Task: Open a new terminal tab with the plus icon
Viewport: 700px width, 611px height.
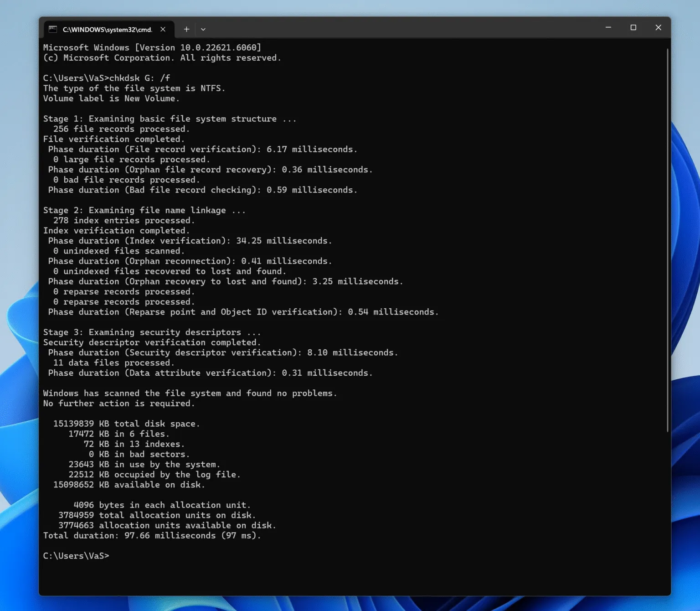Action: coord(186,29)
